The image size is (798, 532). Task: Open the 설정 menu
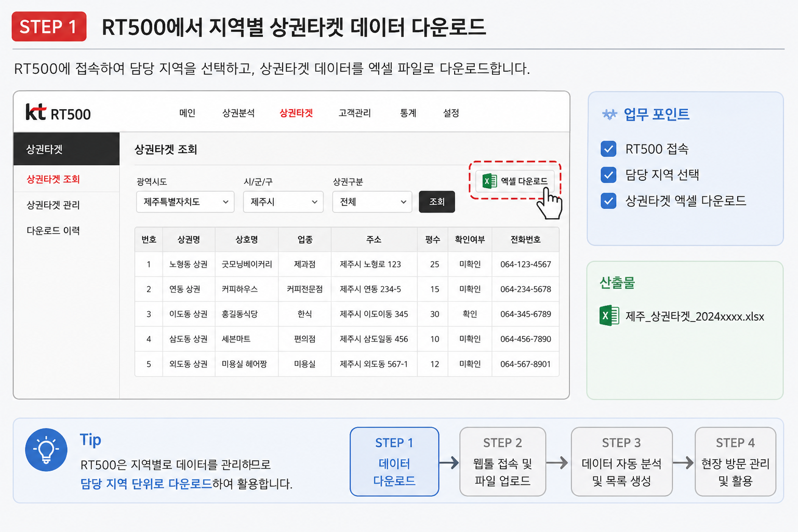[451, 113]
